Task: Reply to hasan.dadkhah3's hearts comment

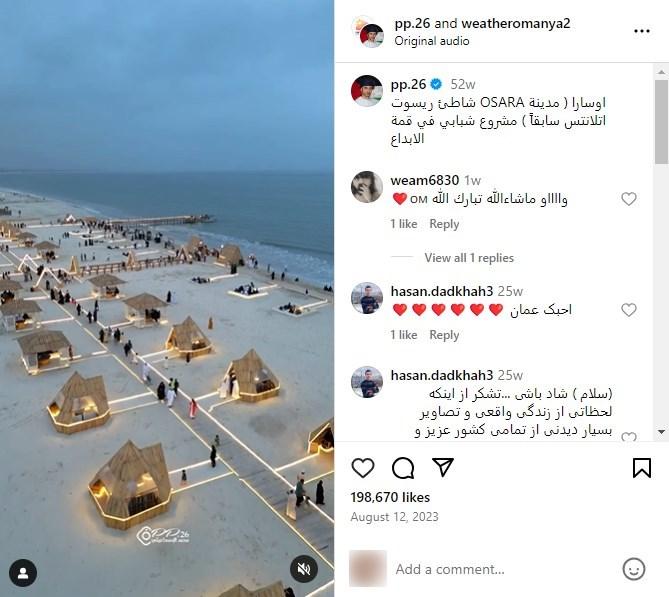Action: click(x=444, y=335)
